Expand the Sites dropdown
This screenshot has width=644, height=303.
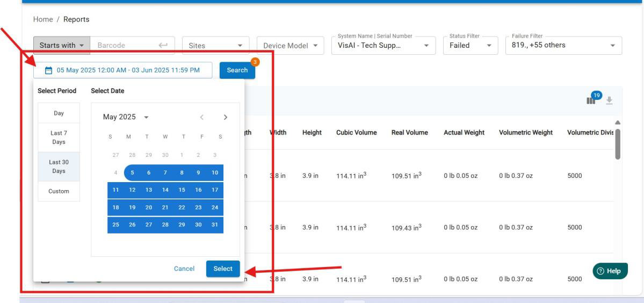(215, 46)
